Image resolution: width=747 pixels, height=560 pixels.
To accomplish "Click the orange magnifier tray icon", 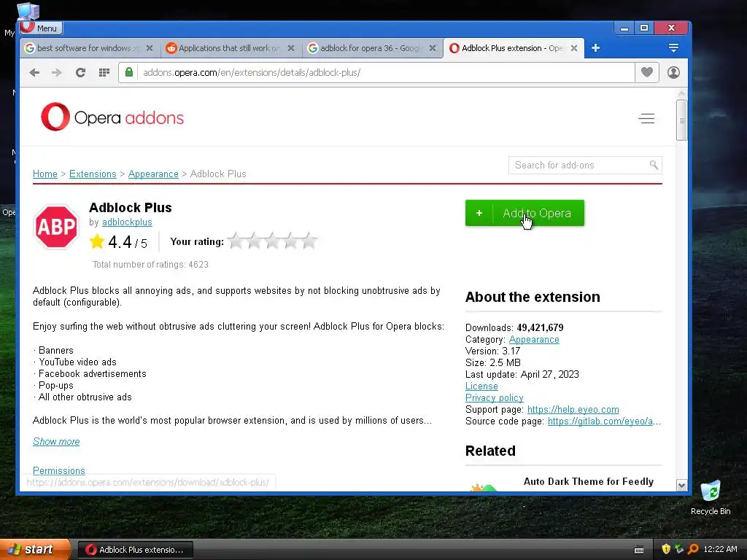I will (693, 549).
